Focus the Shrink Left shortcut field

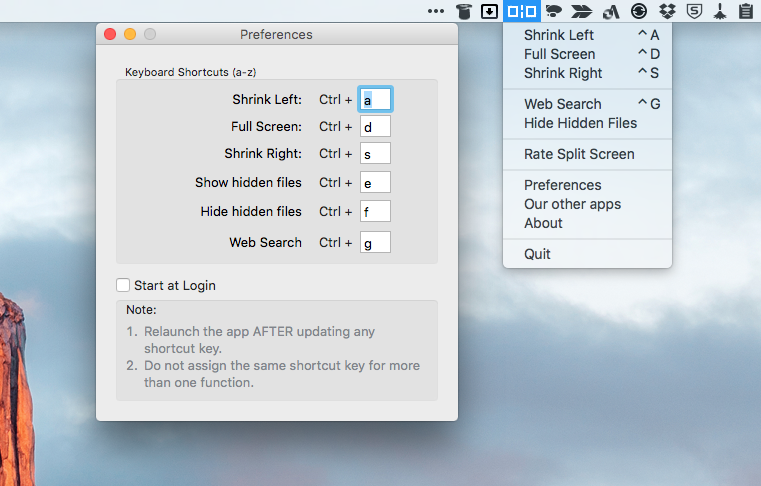coord(375,100)
